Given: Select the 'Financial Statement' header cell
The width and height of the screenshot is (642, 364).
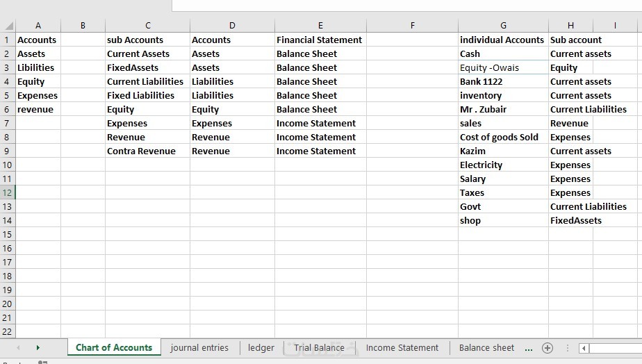Looking at the screenshot, I should [320, 40].
